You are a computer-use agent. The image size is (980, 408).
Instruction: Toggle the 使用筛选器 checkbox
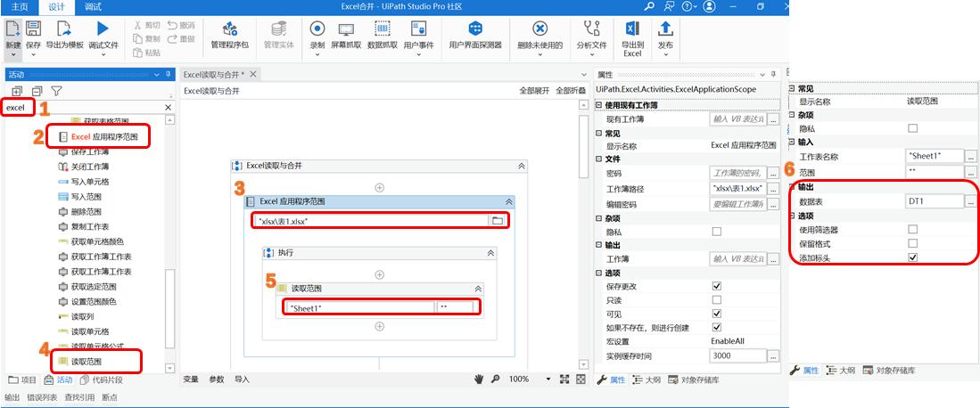[x=912, y=229]
